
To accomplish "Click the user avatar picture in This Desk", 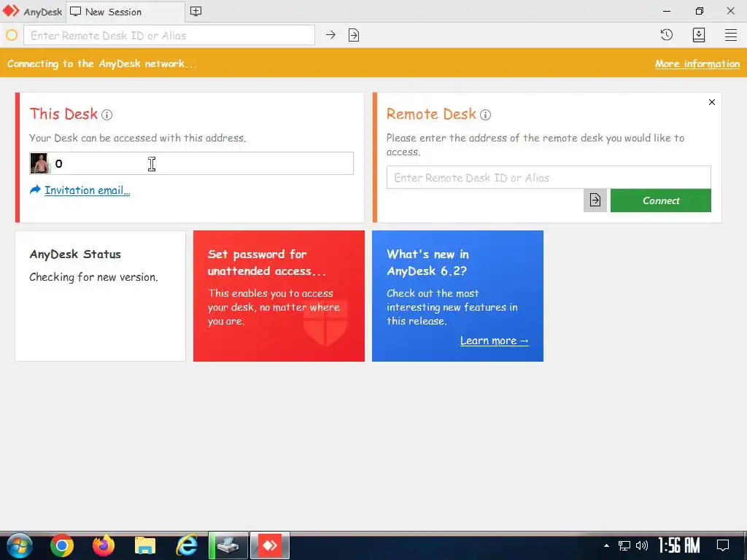I will coord(39,163).
